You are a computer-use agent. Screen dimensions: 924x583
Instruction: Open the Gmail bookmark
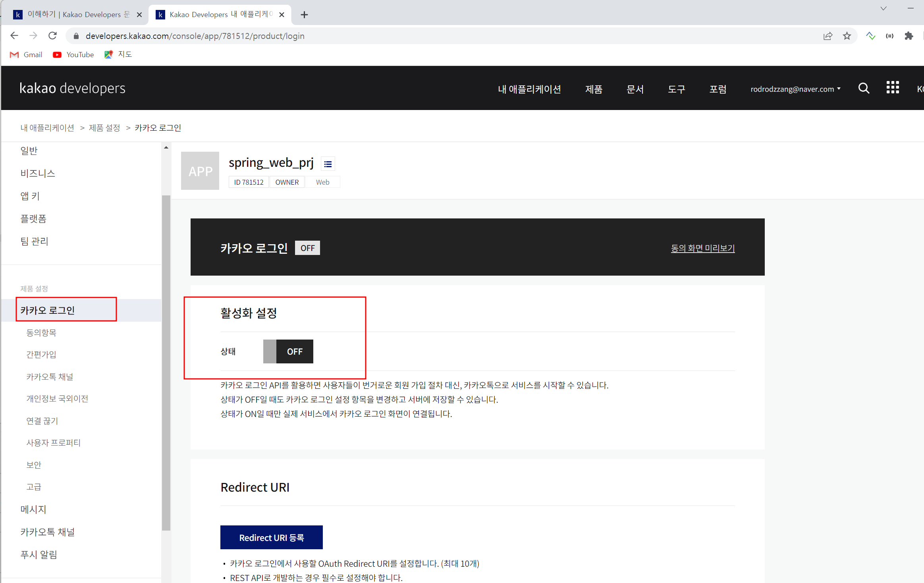(26, 54)
